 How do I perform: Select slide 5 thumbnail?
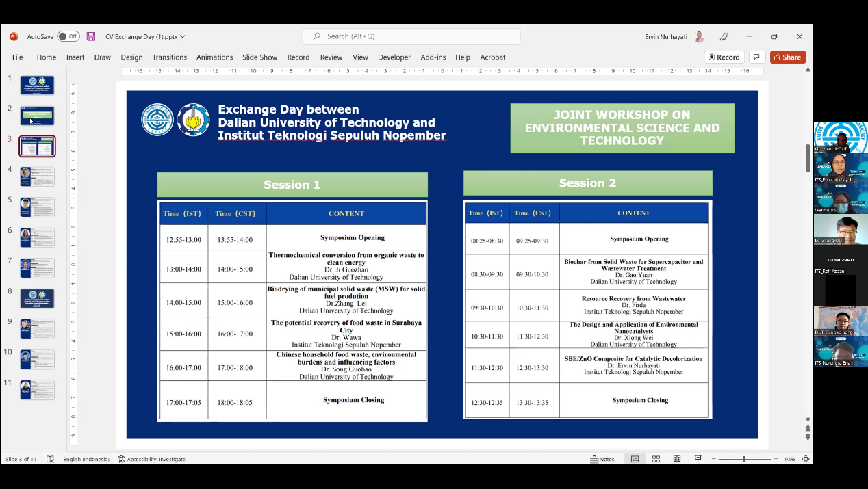coord(37,207)
